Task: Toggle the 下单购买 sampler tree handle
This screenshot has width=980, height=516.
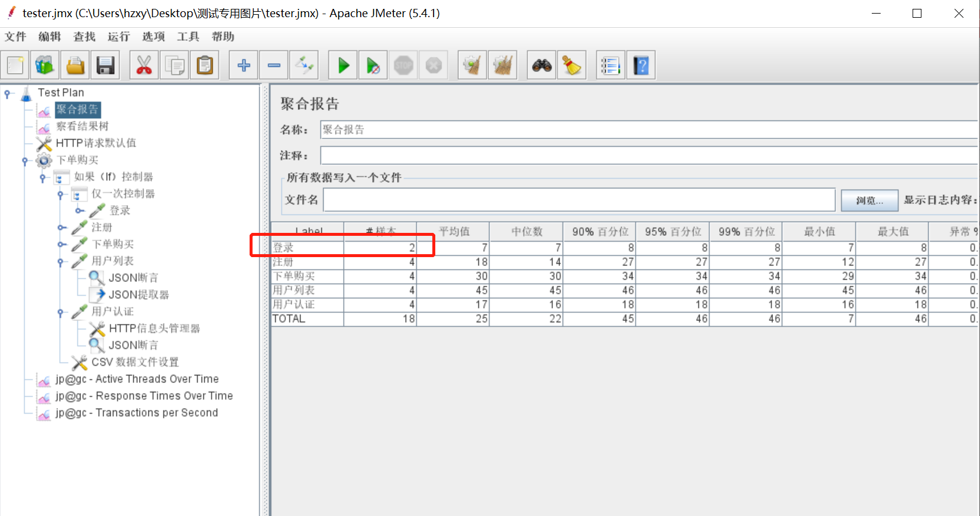Action: tap(62, 245)
